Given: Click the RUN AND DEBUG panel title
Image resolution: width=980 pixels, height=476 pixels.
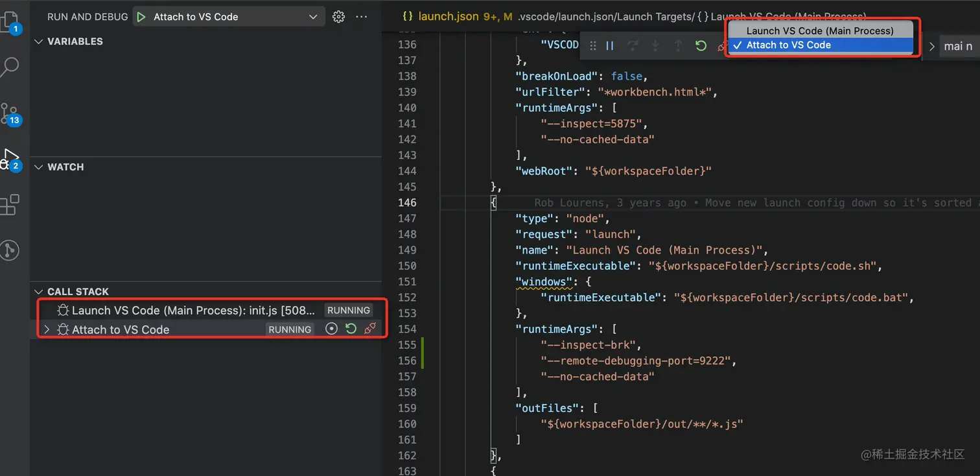Looking at the screenshot, I should pos(87,17).
